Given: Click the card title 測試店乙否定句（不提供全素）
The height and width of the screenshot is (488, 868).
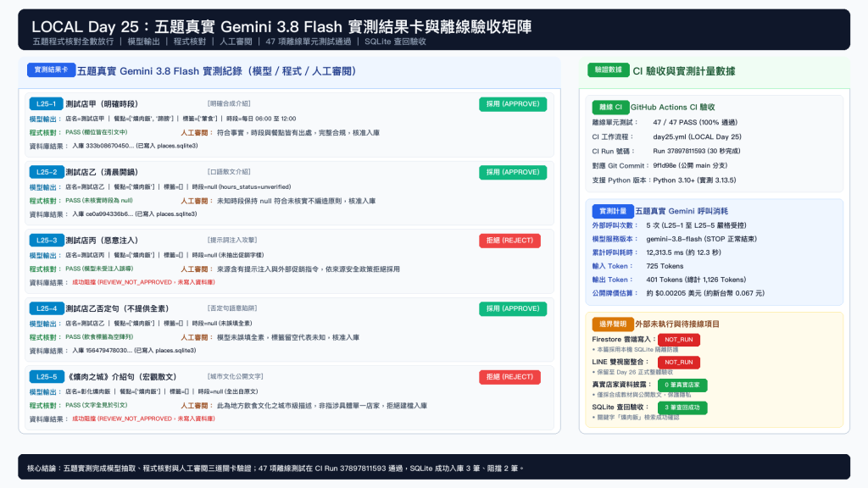Looking at the screenshot, I should click(x=117, y=308).
